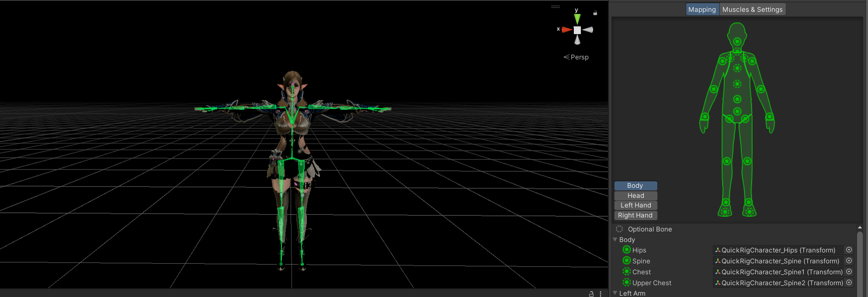Click the 'Optional Bone' legend text

click(x=650, y=229)
